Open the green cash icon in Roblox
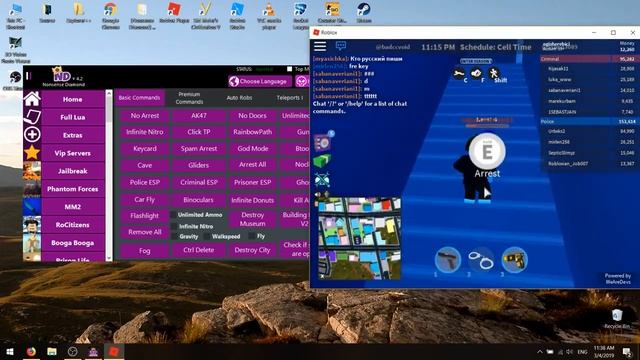640x360 pixels. pyautogui.click(x=322, y=161)
